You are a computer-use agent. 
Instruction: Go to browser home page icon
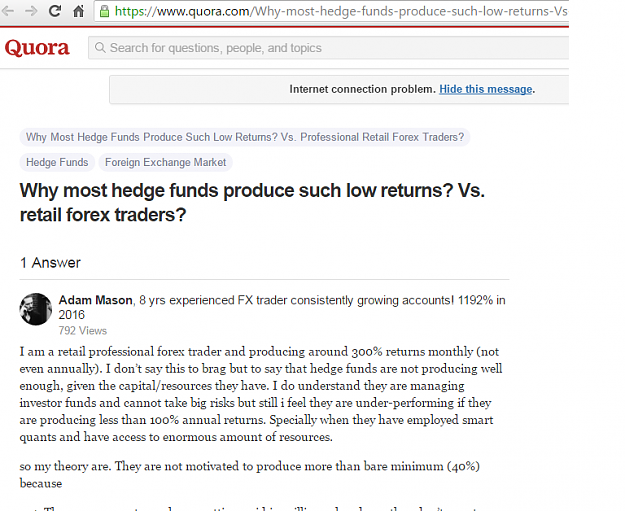79,11
